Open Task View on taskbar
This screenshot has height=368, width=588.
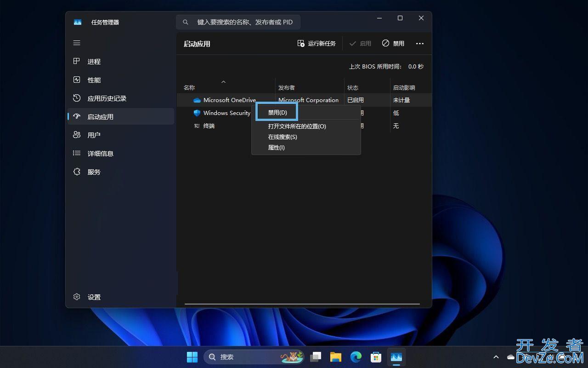[x=316, y=356]
